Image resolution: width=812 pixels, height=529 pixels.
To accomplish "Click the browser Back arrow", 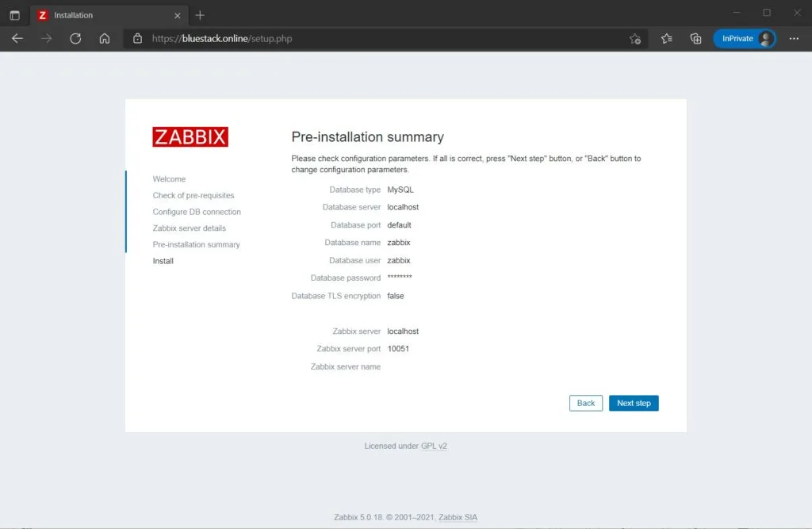I will [x=17, y=38].
